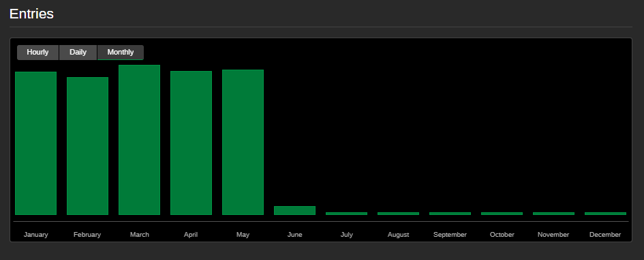
Task: Click the February bar in the chart
Action: coord(87,146)
